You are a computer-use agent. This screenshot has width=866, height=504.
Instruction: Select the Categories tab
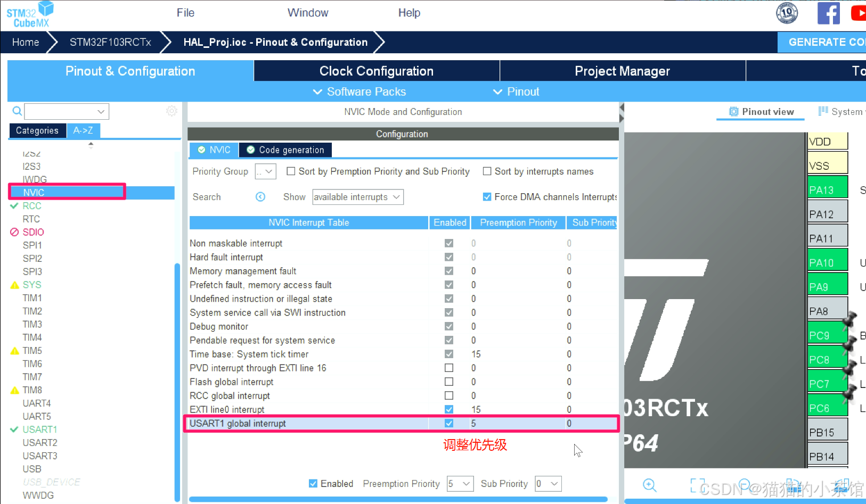37,130
